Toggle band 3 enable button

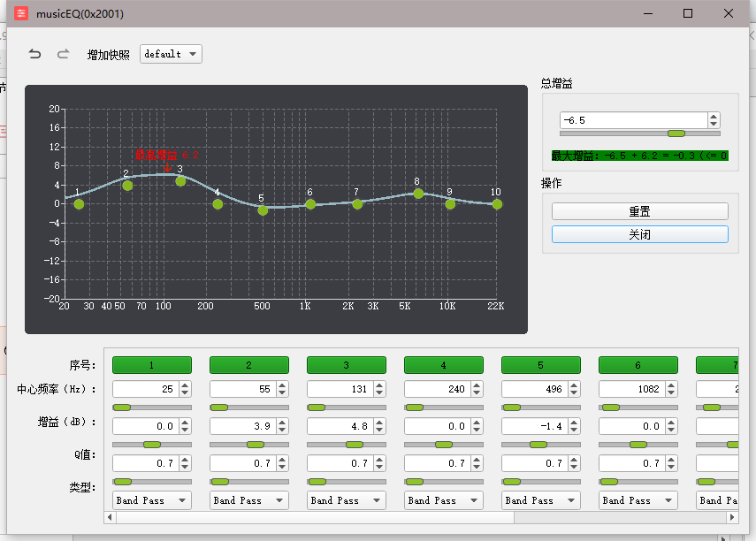pyautogui.click(x=347, y=365)
